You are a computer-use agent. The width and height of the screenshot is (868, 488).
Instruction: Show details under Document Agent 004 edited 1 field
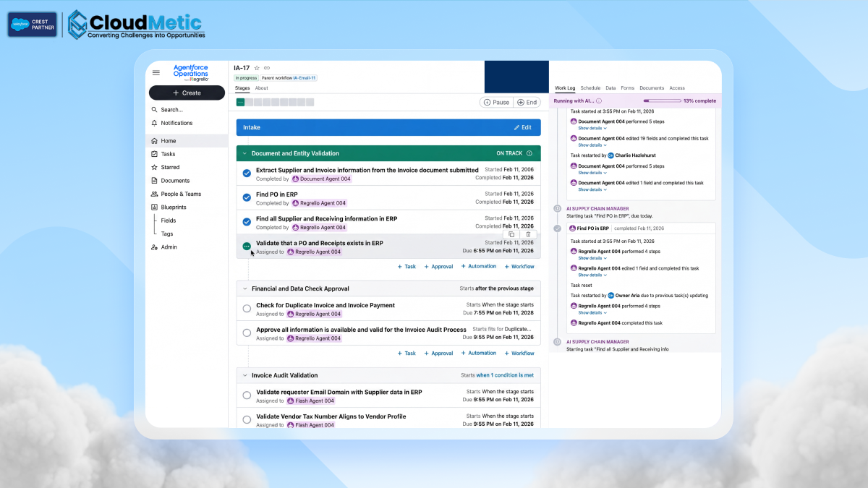592,189
